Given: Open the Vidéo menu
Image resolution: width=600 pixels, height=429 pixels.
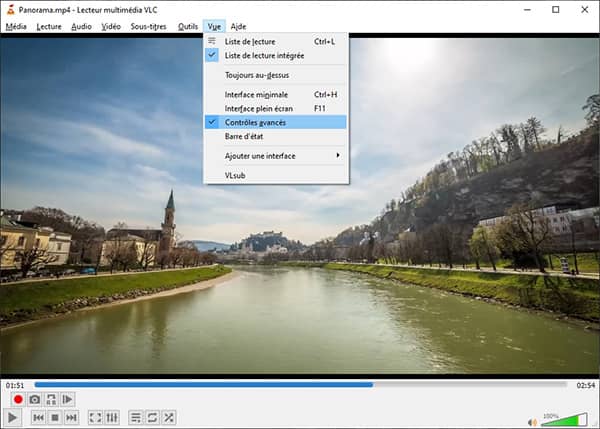Looking at the screenshot, I should click(x=111, y=26).
